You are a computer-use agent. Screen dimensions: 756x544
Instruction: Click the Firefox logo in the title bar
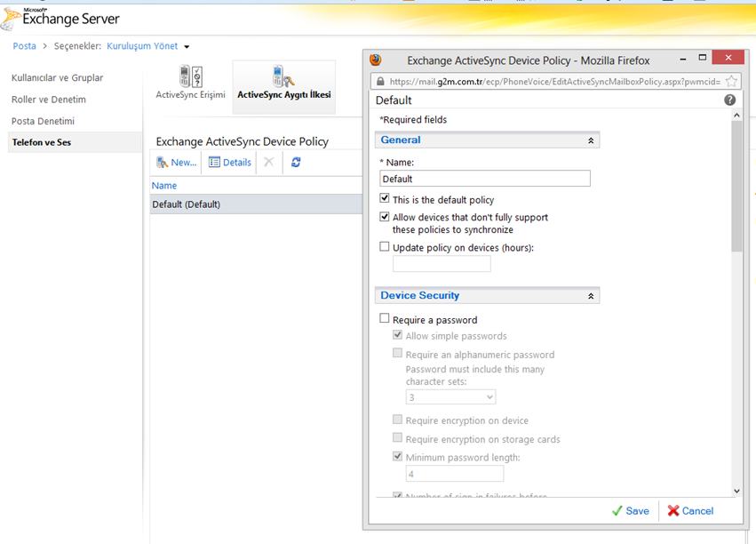(x=376, y=60)
